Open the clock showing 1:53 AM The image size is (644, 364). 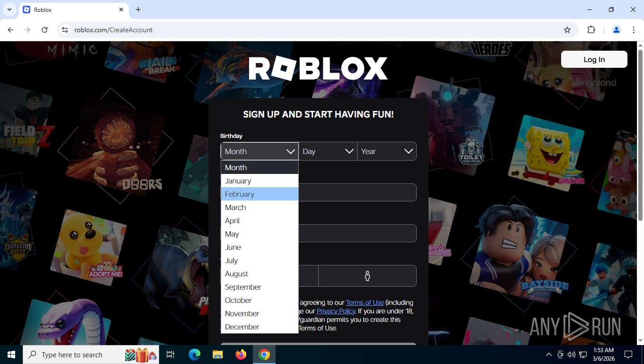click(603, 355)
